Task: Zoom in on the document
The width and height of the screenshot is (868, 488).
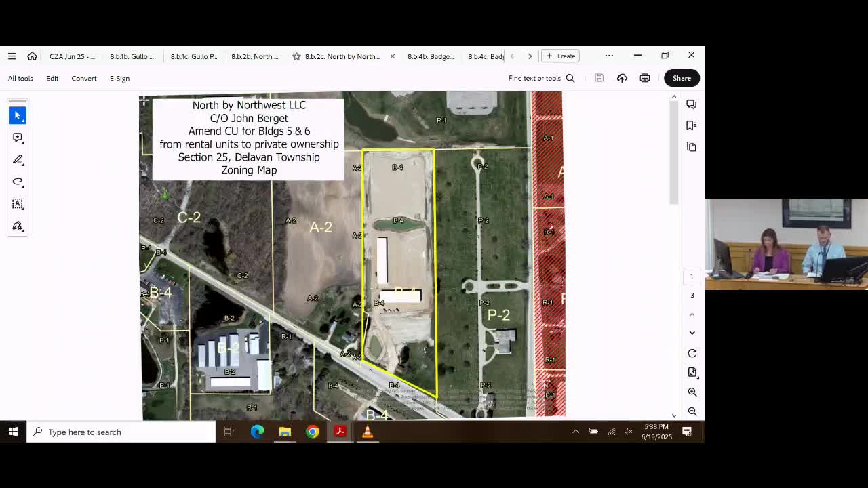Action: (x=692, y=392)
